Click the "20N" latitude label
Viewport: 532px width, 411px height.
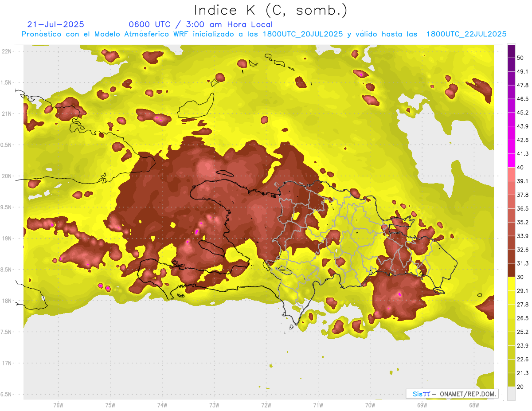8,176
